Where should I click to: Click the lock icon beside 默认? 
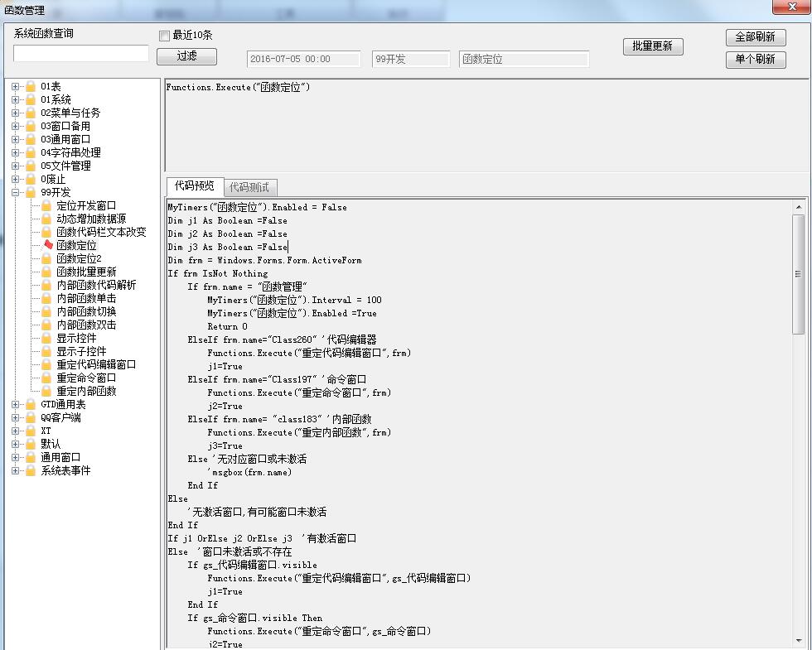coord(31,444)
